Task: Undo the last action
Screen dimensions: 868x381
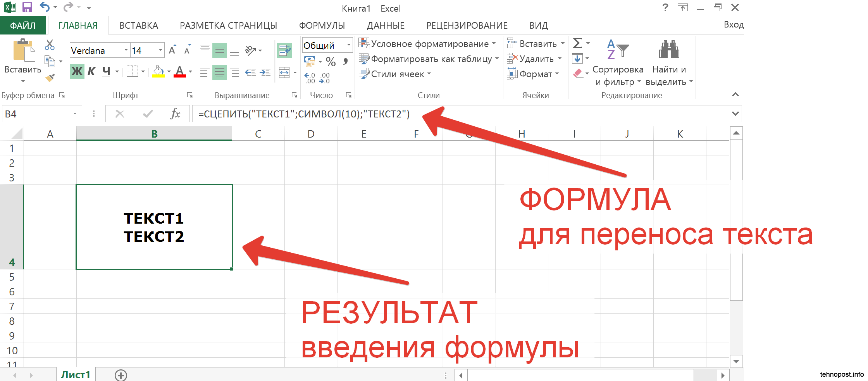Action: pos(45,7)
